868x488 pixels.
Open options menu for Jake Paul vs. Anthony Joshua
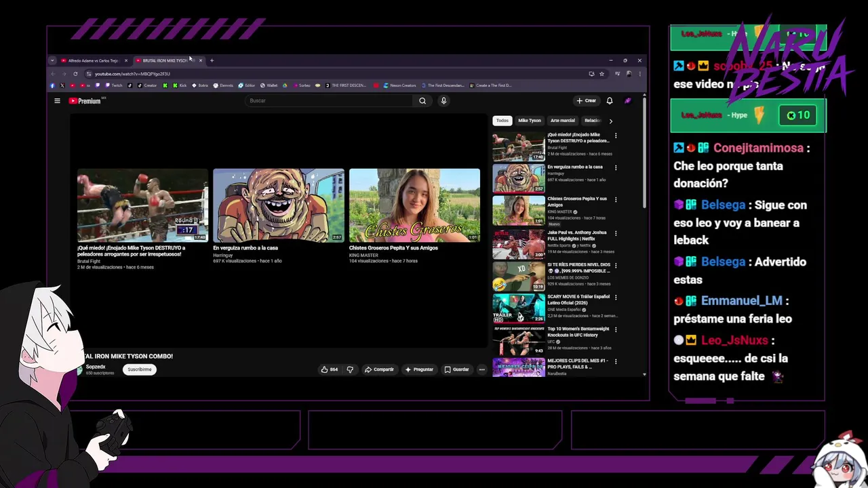click(616, 232)
